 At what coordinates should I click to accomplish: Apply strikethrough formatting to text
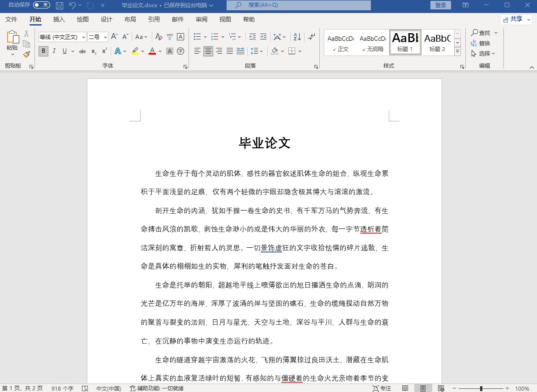[82, 51]
